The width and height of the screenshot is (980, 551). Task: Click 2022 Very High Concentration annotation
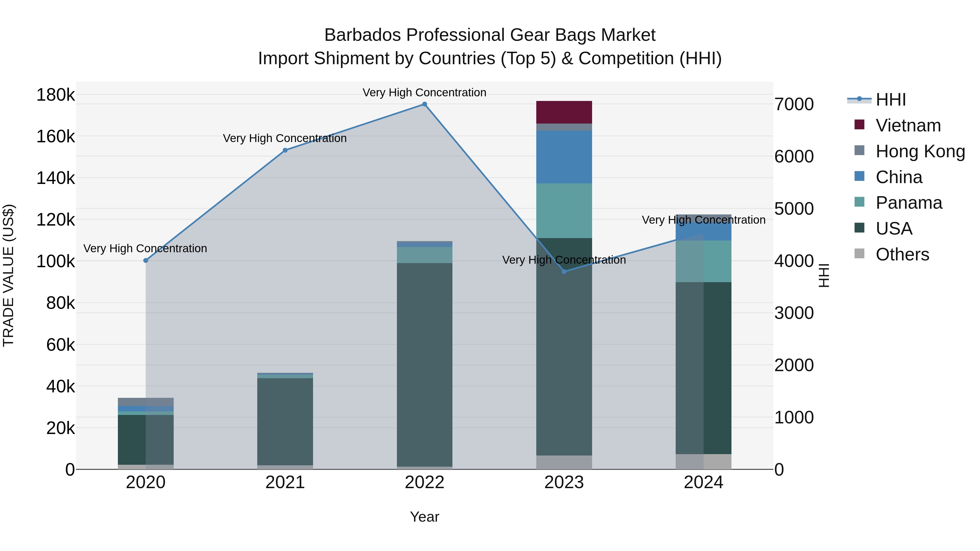tap(425, 93)
